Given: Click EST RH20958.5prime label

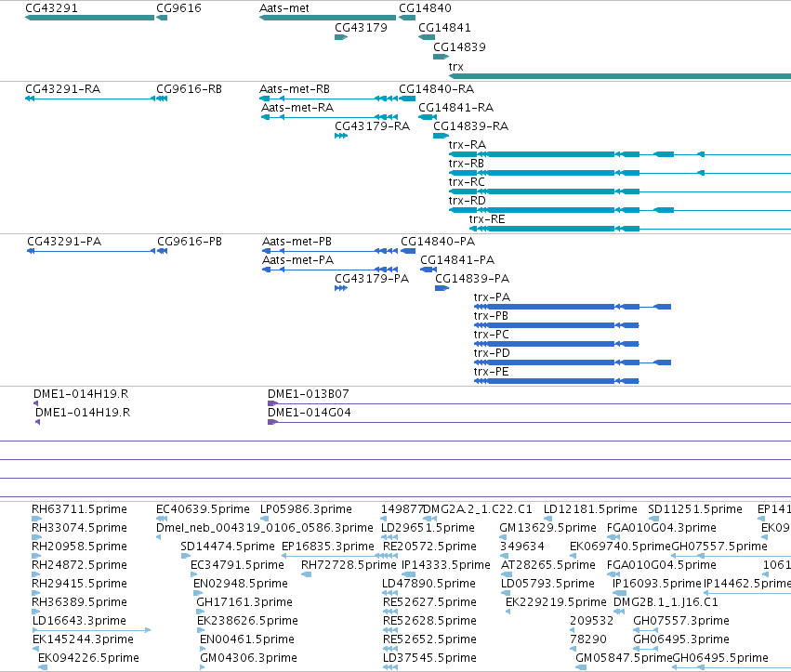Looking at the screenshot, I should tap(79, 547).
